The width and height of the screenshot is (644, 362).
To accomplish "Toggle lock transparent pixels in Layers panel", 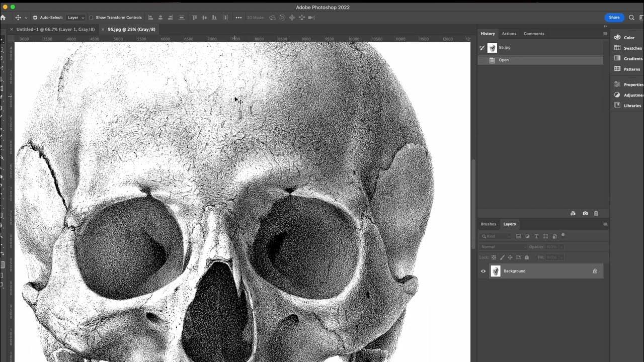I will pos(494,257).
